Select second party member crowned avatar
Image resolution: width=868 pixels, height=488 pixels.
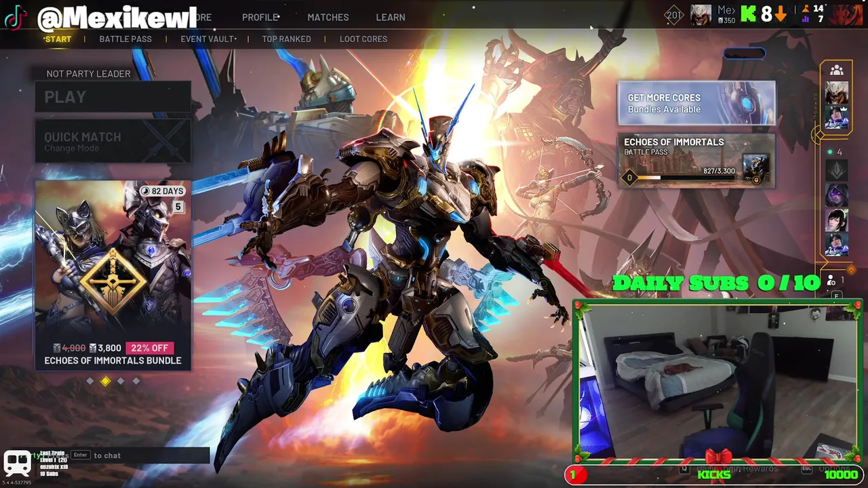coord(837,117)
